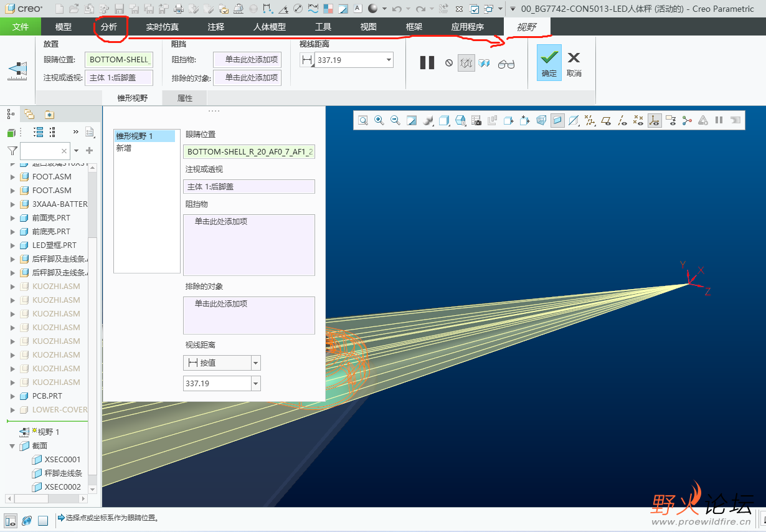Image resolution: width=766 pixels, height=532 pixels.
Task: Click the model tree filter funnel icon
Action: (x=12, y=151)
